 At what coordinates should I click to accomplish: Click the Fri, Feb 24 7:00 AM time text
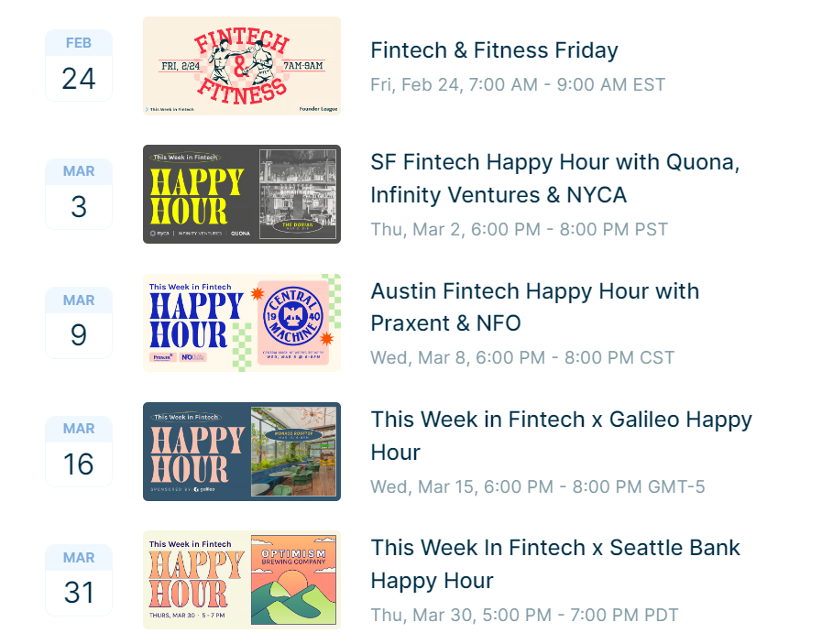(x=518, y=85)
